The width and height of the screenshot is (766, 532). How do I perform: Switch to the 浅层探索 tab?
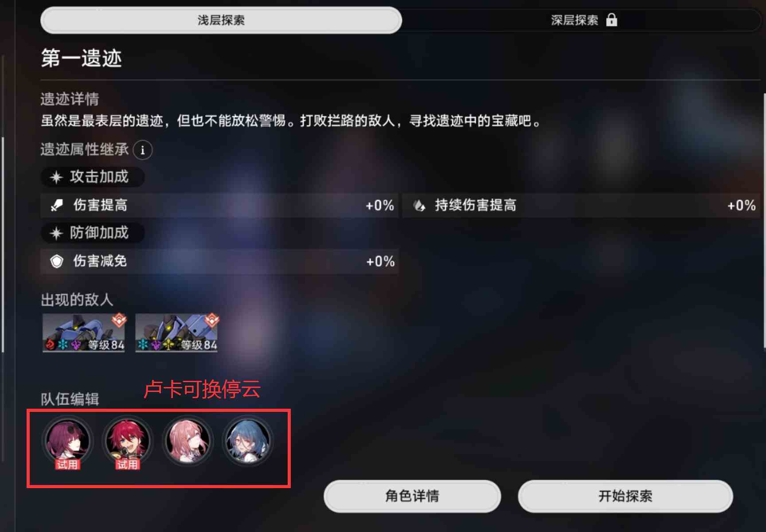pos(221,20)
